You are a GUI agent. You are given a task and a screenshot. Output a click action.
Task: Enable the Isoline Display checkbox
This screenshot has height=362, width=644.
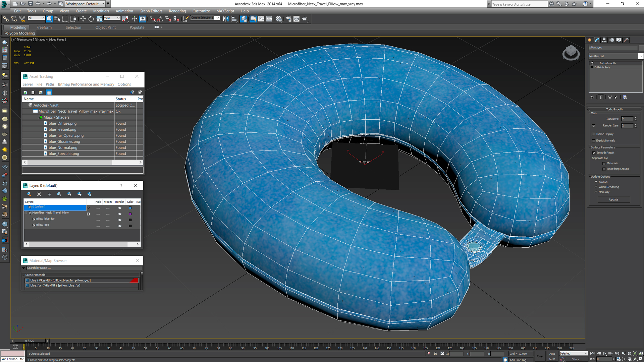click(593, 134)
